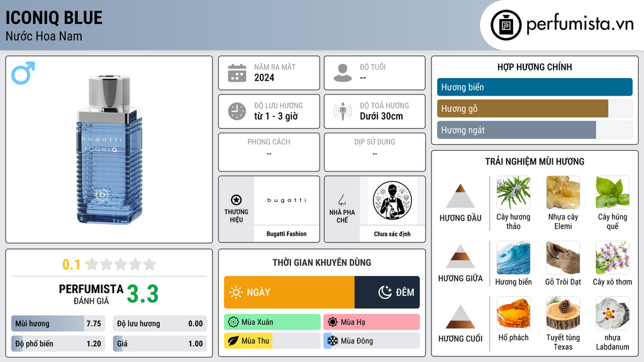Click the calendar icon beside Năm ra mắt
644x362 pixels.
pos(237,73)
